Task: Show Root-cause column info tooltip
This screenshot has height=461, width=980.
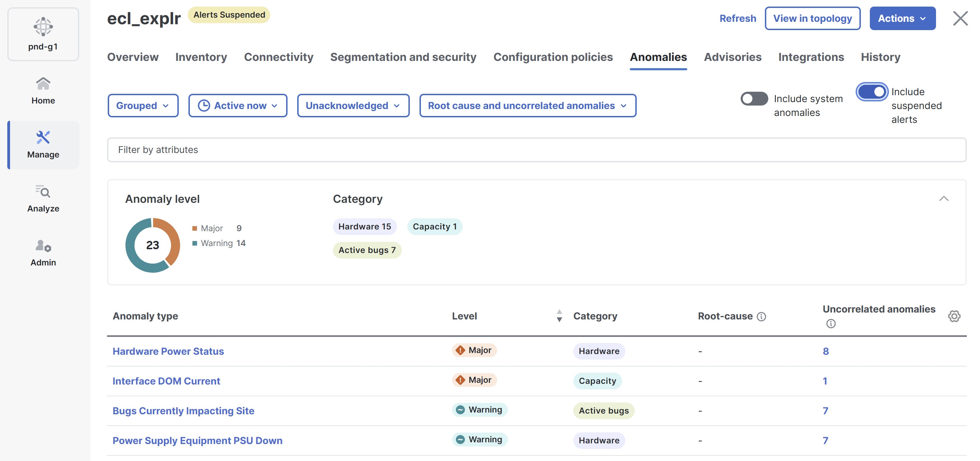Action: click(x=761, y=316)
